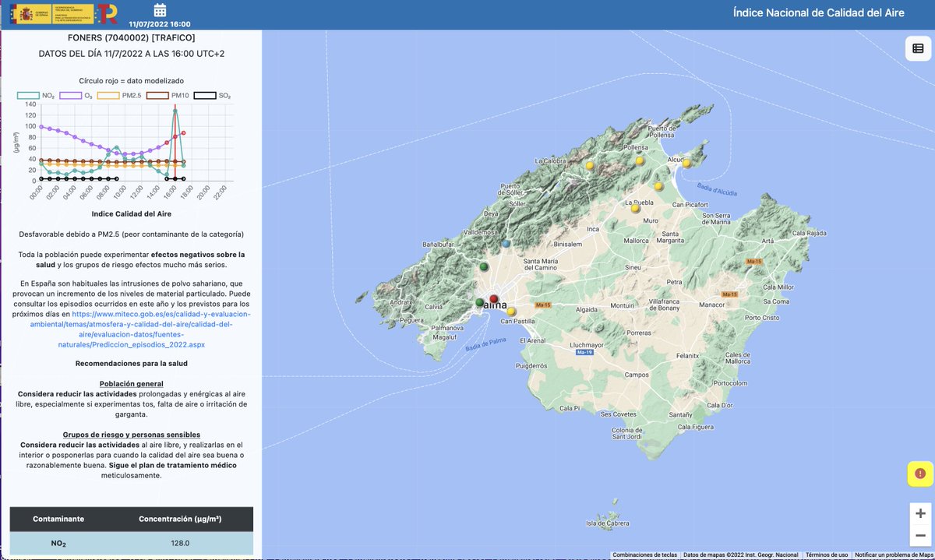
Task: Click the Campos label on the map
Action: (x=637, y=375)
